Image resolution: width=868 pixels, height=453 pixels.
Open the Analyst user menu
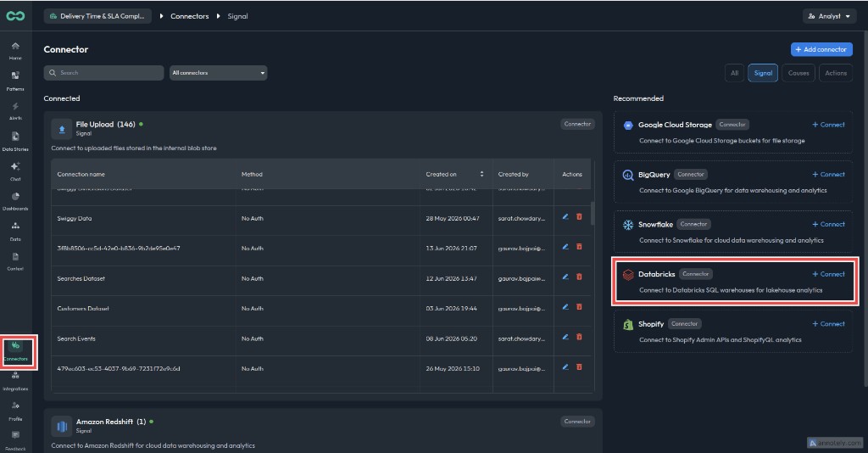click(x=829, y=16)
